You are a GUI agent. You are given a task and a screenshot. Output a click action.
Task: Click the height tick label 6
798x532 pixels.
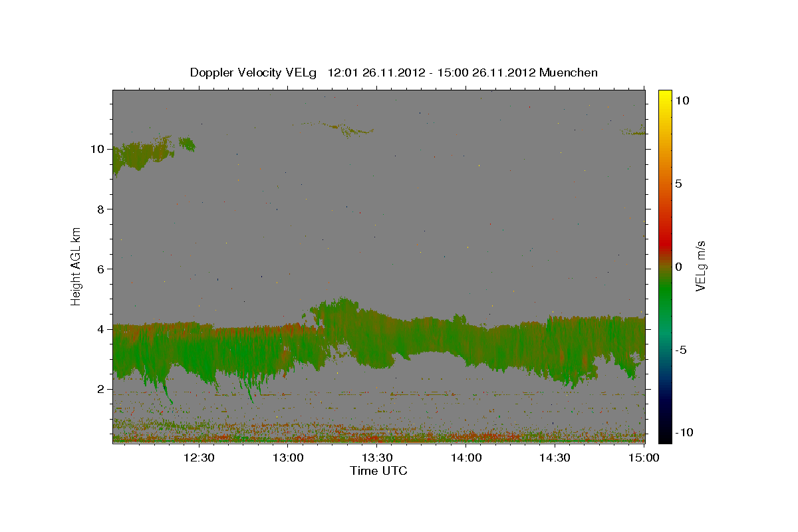(x=100, y=269)
